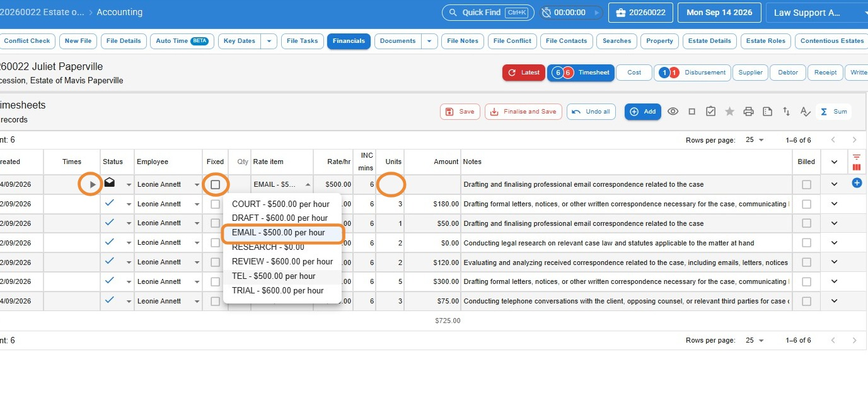868x395 pixels.
Task: Click the Notes header to sort
Action: 472,162
